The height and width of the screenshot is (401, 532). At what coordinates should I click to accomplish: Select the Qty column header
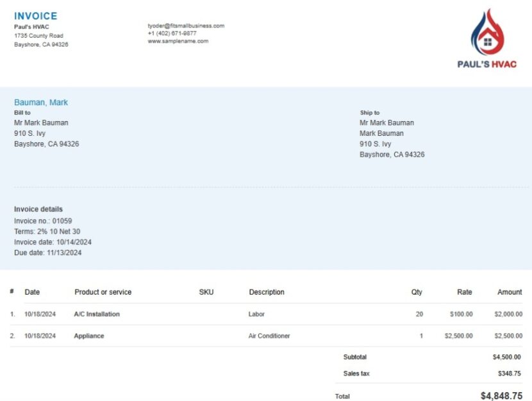pyautogui.click(x=416, y=292)
